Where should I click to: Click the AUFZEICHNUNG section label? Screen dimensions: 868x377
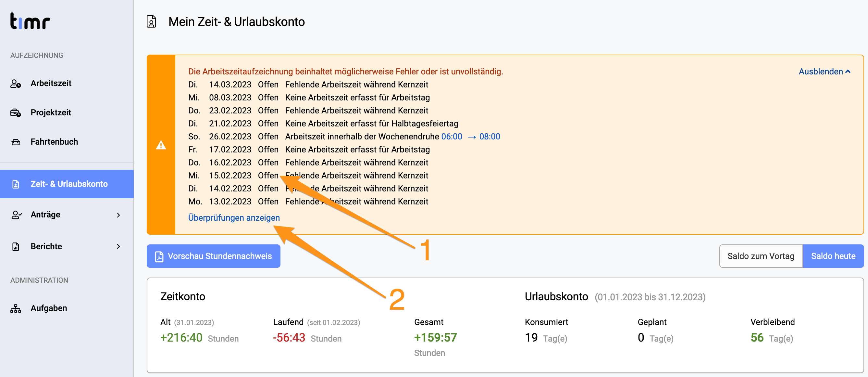37,55
